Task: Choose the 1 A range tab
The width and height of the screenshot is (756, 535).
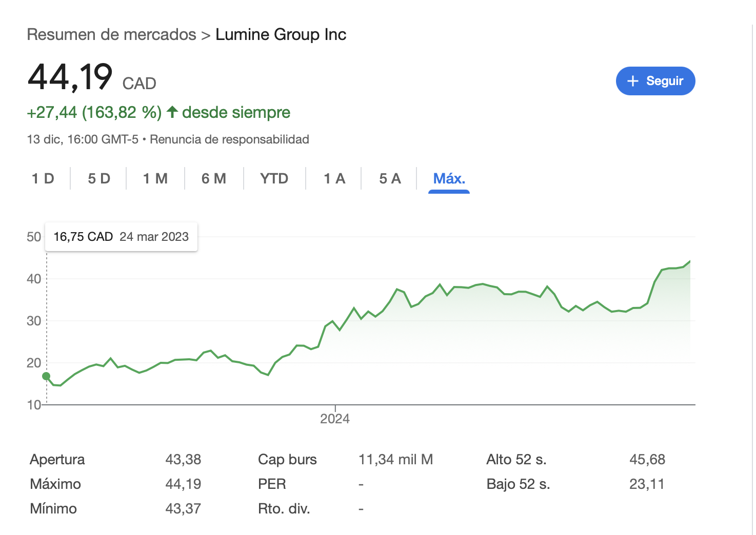Action: click(x=334, y=178)
